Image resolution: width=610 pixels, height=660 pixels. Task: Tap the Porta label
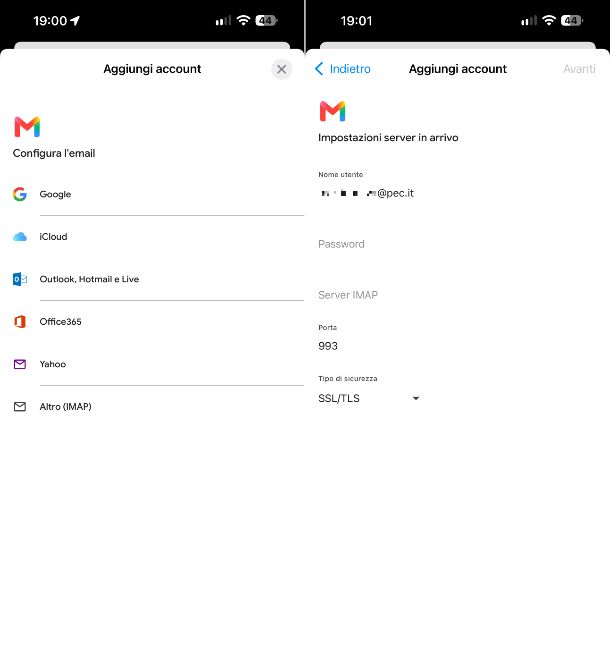click(328, 327)
